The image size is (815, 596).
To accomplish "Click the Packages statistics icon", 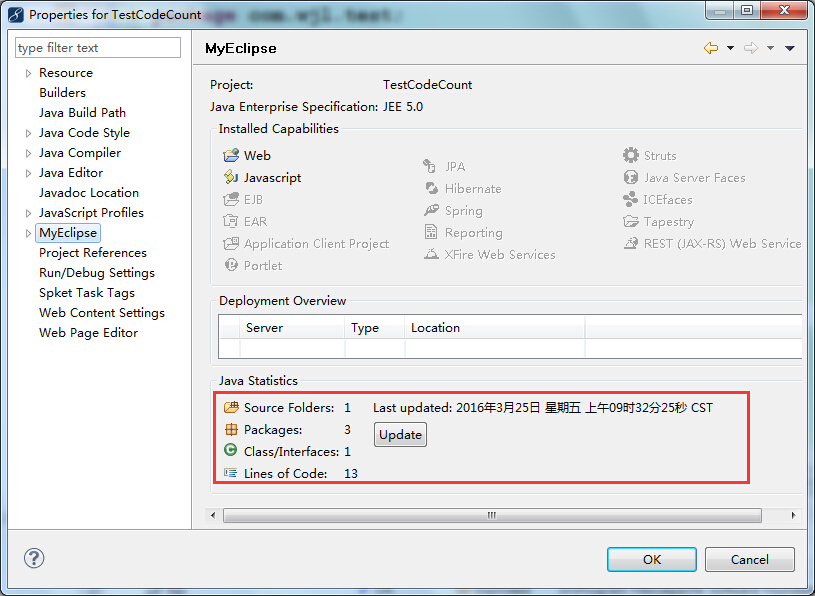I will coord(231,429).
